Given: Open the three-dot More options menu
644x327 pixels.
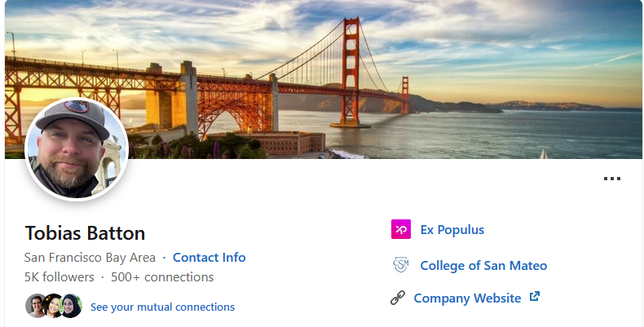Looking at the screenshot, I should point(611,179).
